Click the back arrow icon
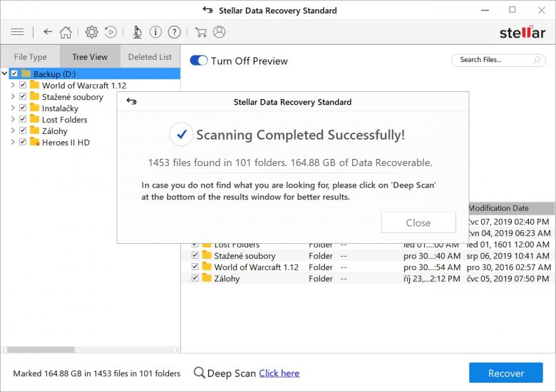Viewport: 556px width, 392px height. (48, 32)
